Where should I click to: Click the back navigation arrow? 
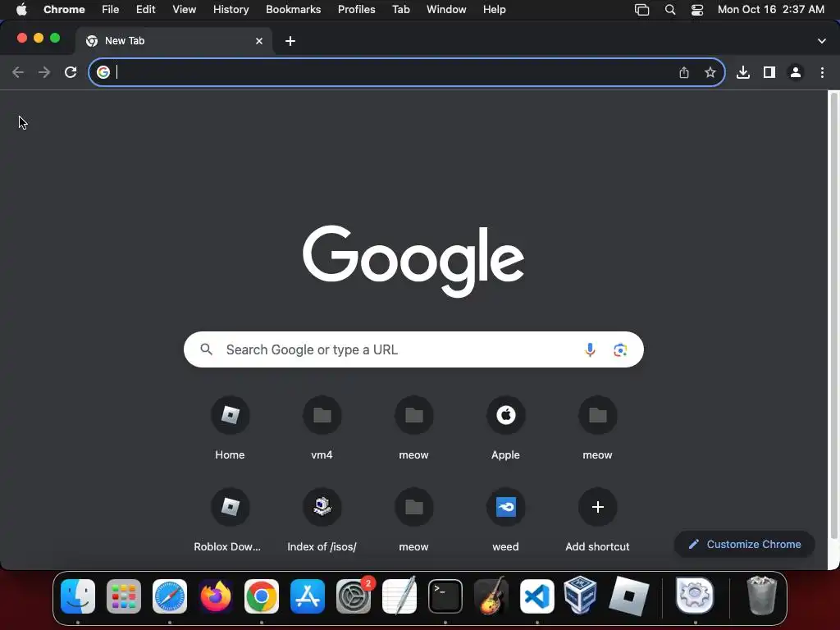pos(18,72)
